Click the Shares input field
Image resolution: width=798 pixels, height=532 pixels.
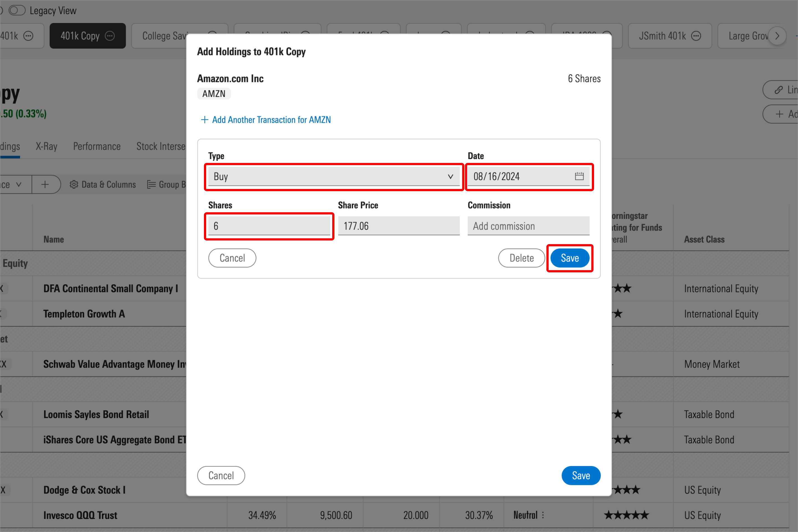(269, 226)
